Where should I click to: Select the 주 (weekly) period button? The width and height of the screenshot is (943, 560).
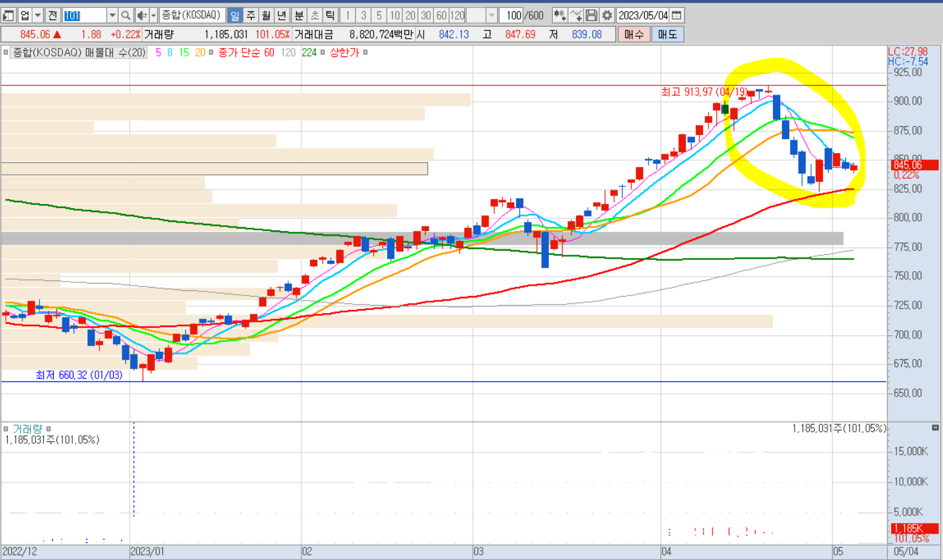251,15
